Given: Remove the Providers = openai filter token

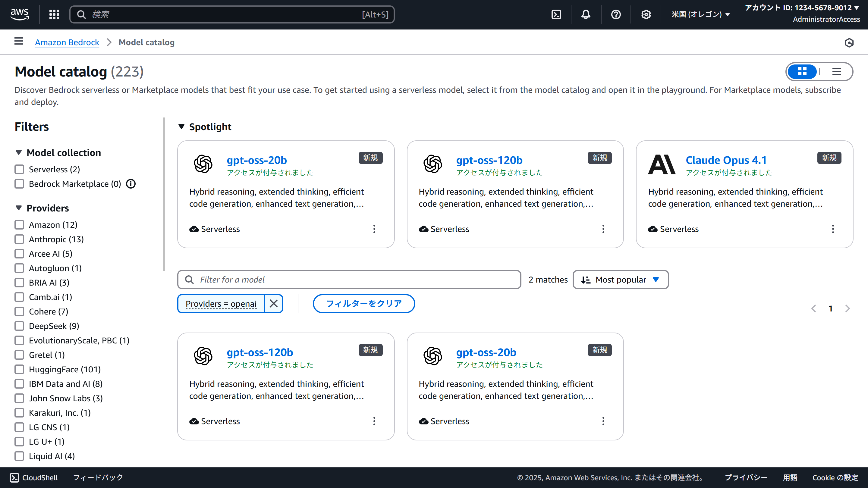Looking at the screenshot, I should 274,304.
